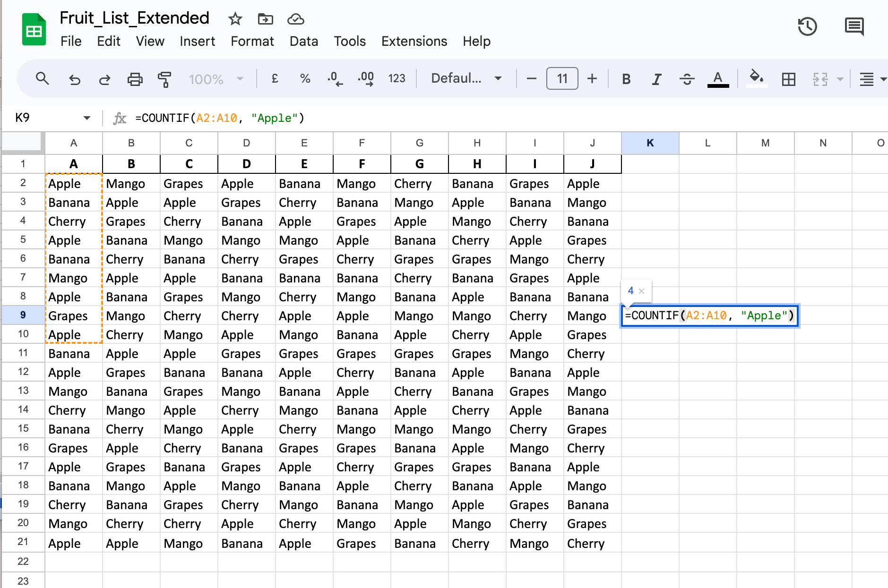Open the Help menu
Viewport: 888px width, 588px height.
point(476,42)
